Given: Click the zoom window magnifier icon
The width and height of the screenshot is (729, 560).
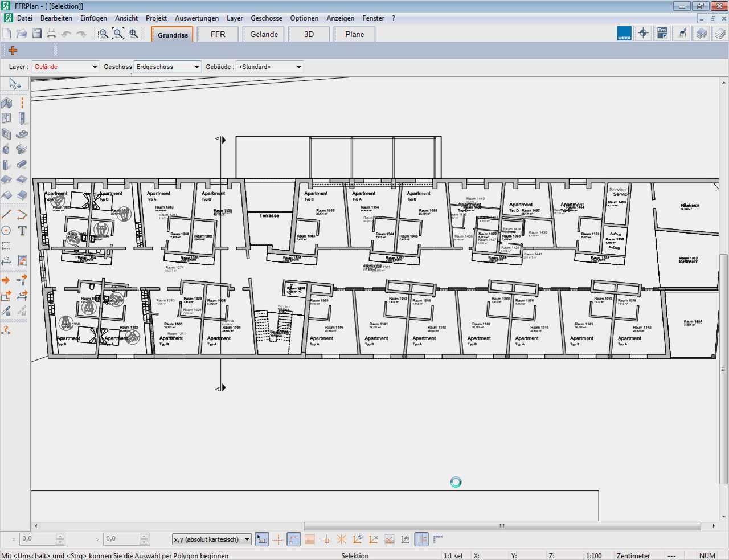Looking at the screenshot, I should pos(103,34).
